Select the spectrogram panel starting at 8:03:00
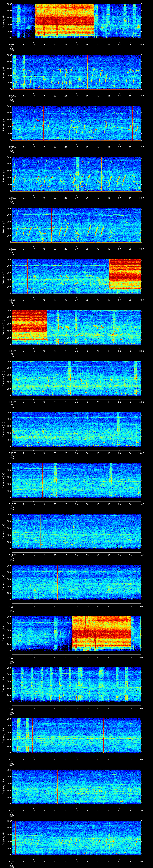153x868 pixels. point(77,123)
